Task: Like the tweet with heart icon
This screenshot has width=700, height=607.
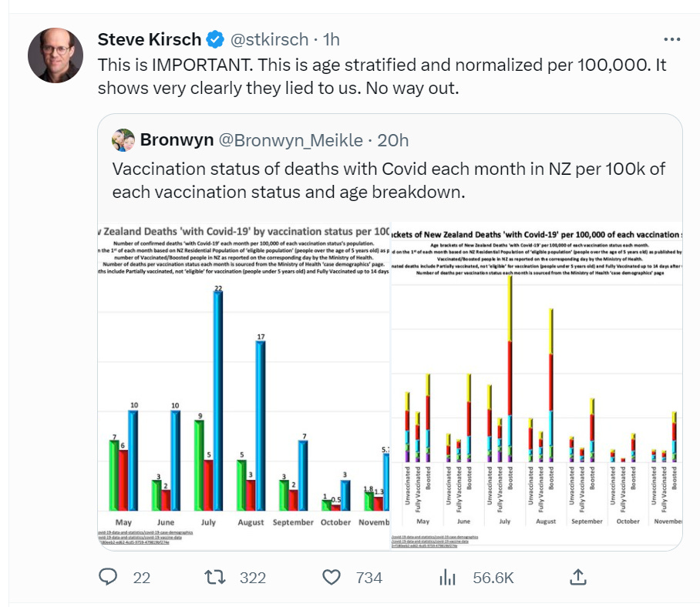Action: (x=331, y=577)
